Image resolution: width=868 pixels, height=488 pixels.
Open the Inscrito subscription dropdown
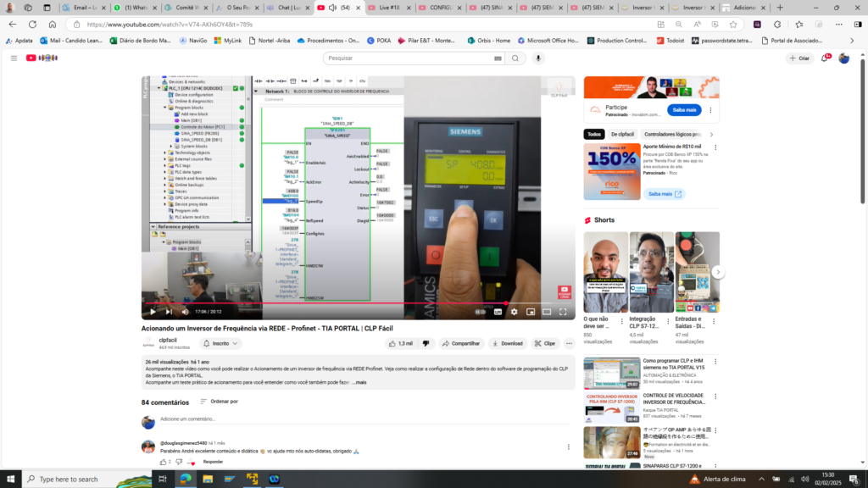click(x=220, y=344)
